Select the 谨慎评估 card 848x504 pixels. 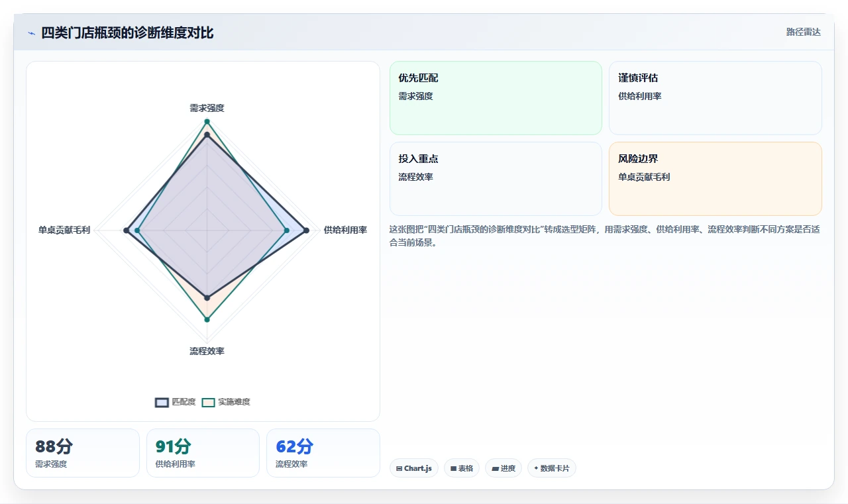(x=715, y=98)
